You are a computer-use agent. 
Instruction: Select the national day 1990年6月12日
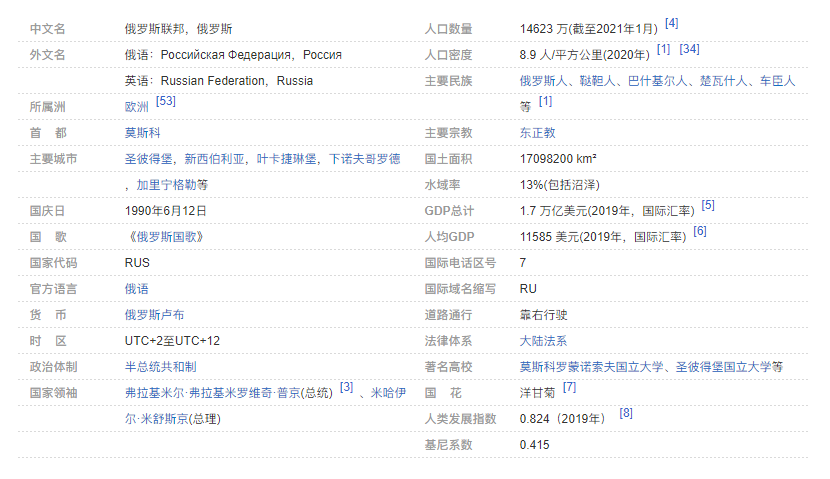coord(166,211)
